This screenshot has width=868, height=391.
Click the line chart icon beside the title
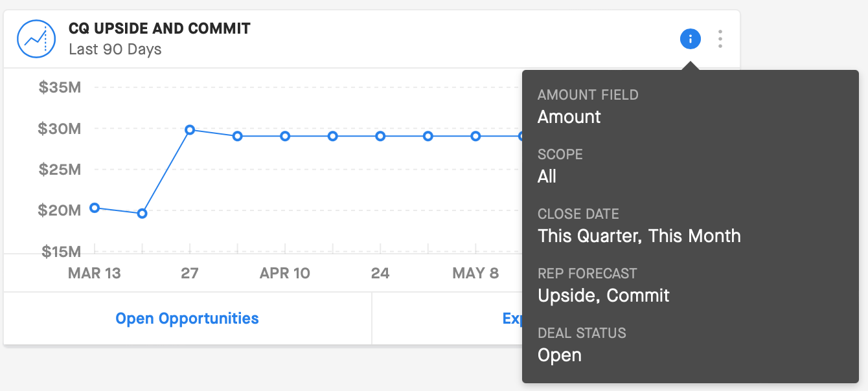(36, 39)
